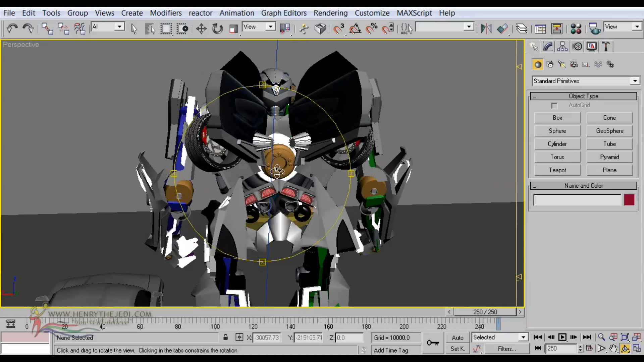The height and width of the screenshot is (362, 644).
Task: Switch to the Utilities hammer tab
Action: click(606, 47)
